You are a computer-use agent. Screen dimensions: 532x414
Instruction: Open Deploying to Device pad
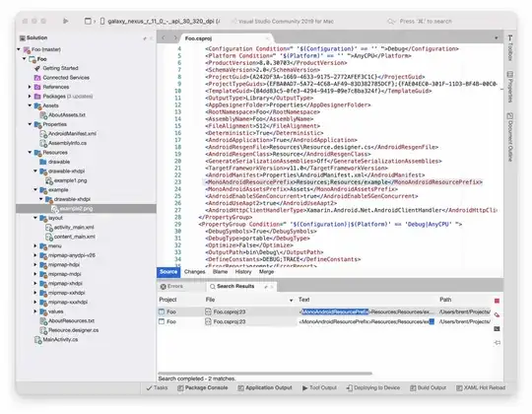point(373,387)
